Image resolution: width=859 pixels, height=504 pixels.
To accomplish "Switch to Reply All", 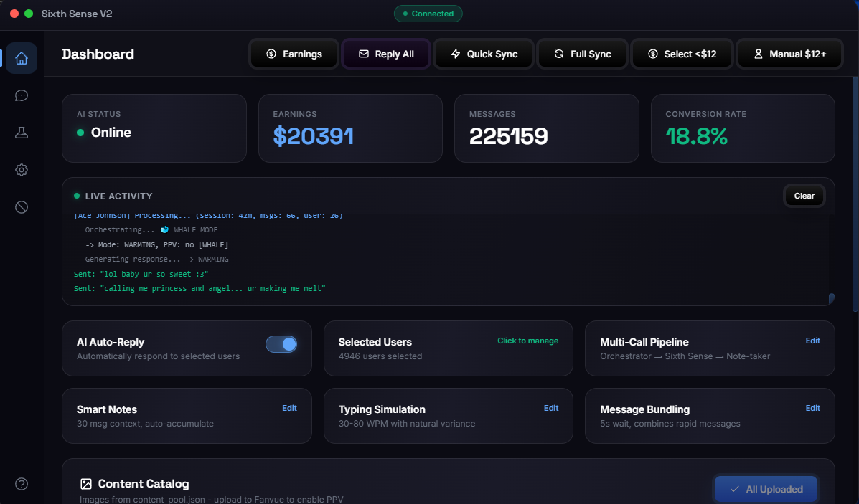I will pos(386,53).
